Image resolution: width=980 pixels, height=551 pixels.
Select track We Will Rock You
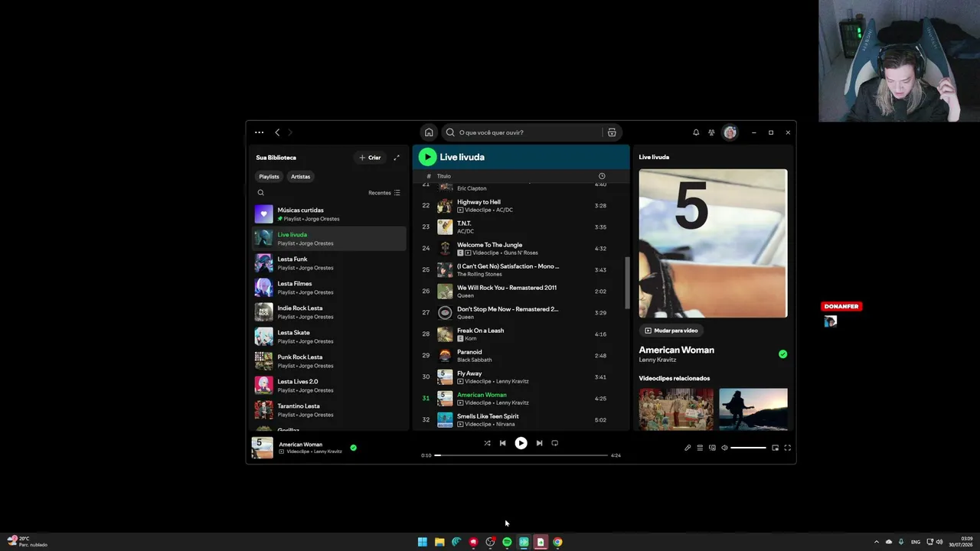coord(520,292)
